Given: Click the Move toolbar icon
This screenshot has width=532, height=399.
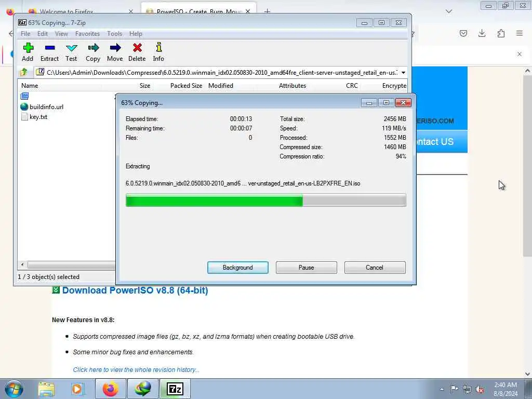Looking at the screenshot, I should coord(115,52).
